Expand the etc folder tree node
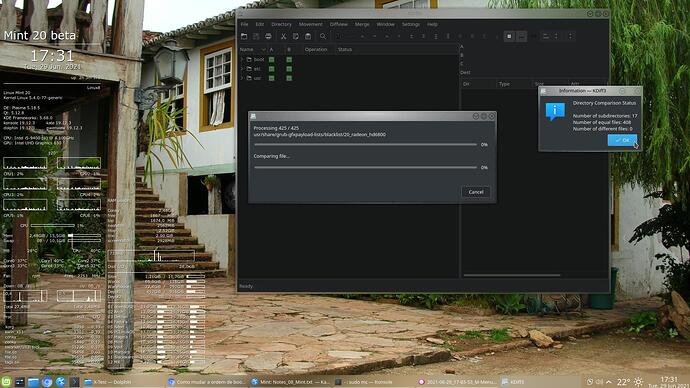 pos(242,69)
